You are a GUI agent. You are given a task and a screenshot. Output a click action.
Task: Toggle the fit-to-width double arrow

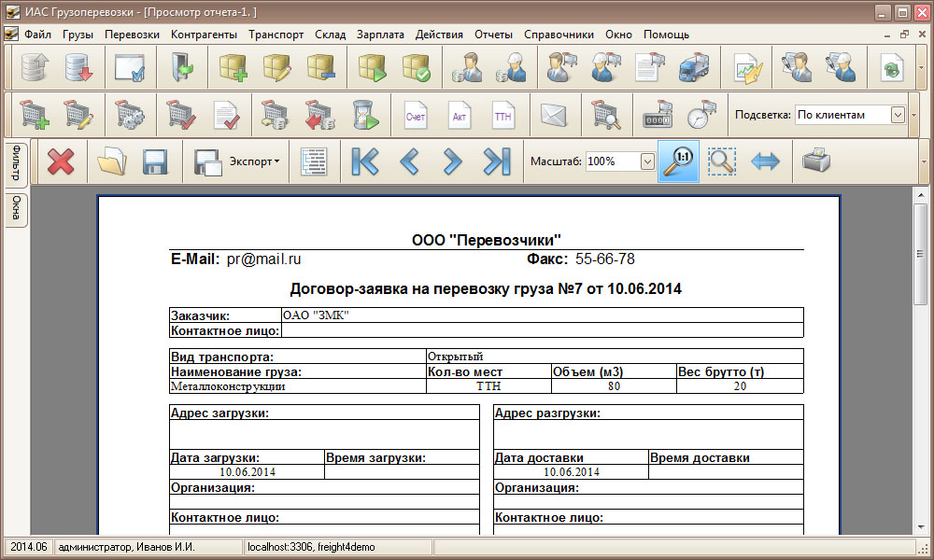765,161
